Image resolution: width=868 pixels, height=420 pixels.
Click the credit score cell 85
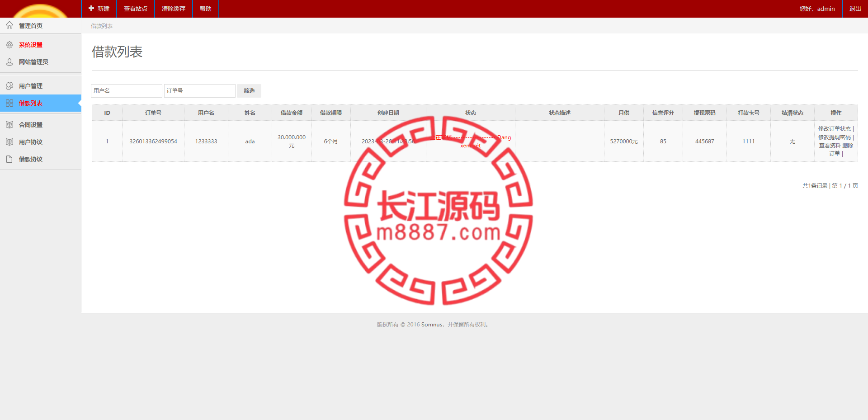(x=663, y=141)
